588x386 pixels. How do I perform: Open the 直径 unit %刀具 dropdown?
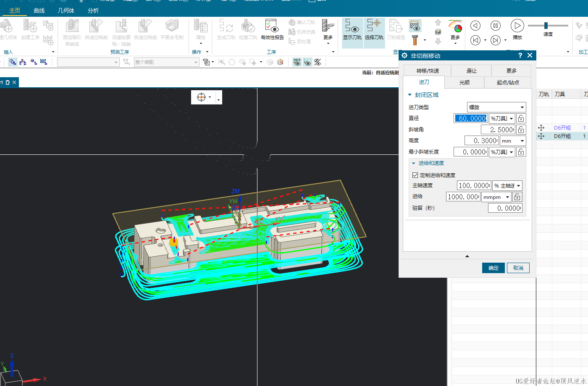click(x=502, y=118)
